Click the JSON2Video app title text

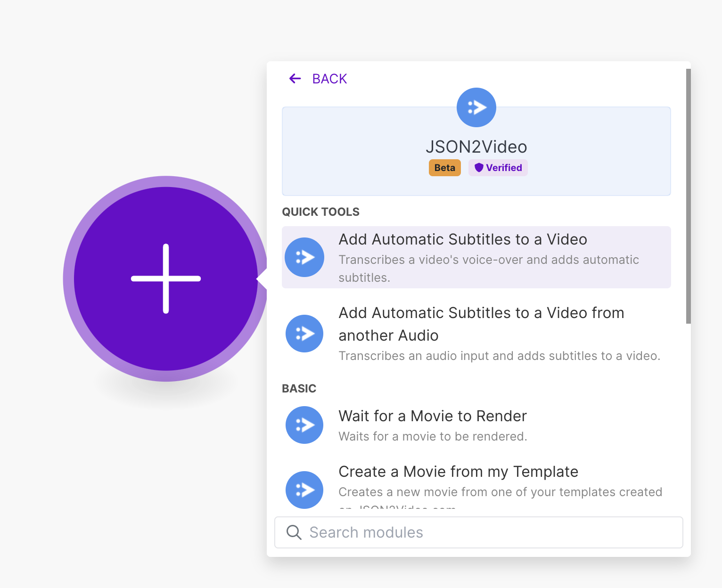click(476, 147)
